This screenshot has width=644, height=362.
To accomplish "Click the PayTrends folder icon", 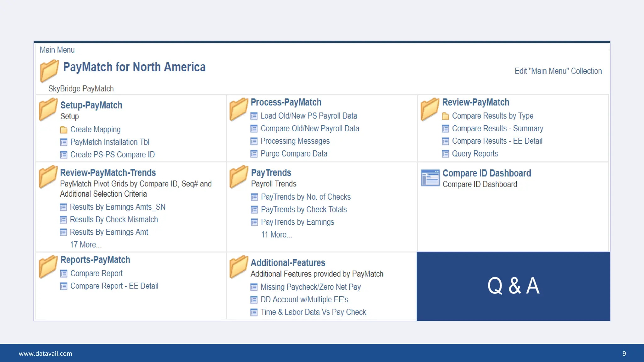I will click(x=239, y=176).
